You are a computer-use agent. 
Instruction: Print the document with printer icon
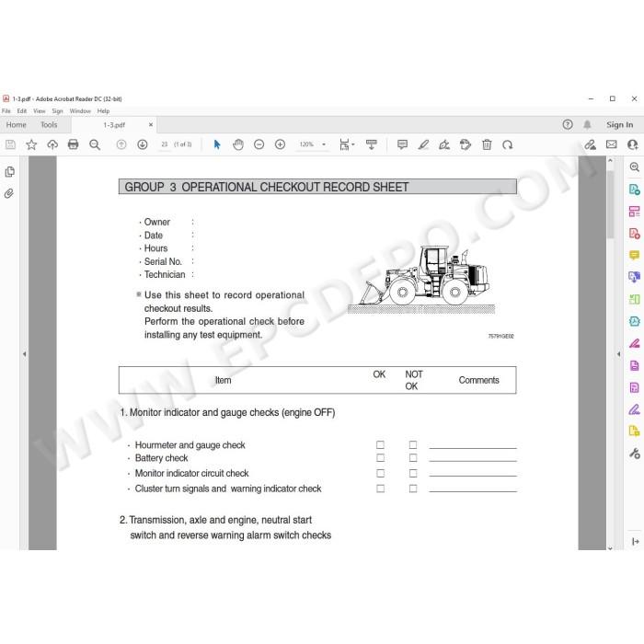pos(73,144)
